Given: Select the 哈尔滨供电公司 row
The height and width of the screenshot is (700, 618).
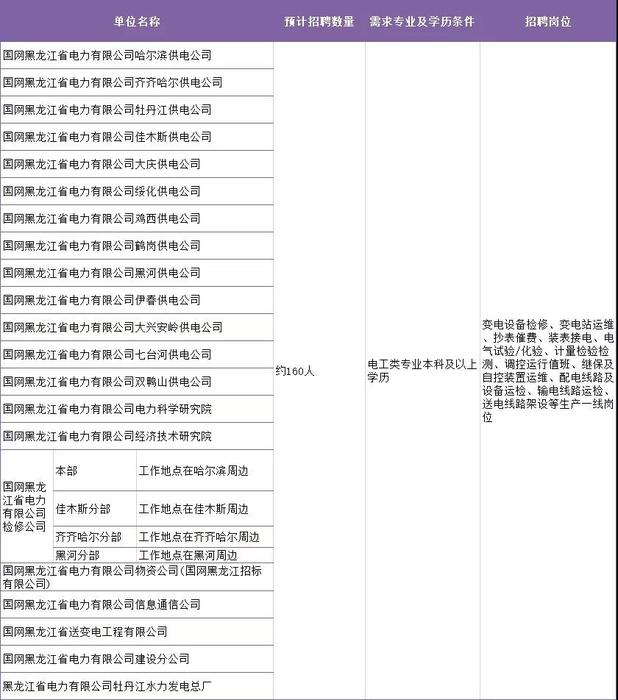Looking at the screenshot, I should pos(137,55).
